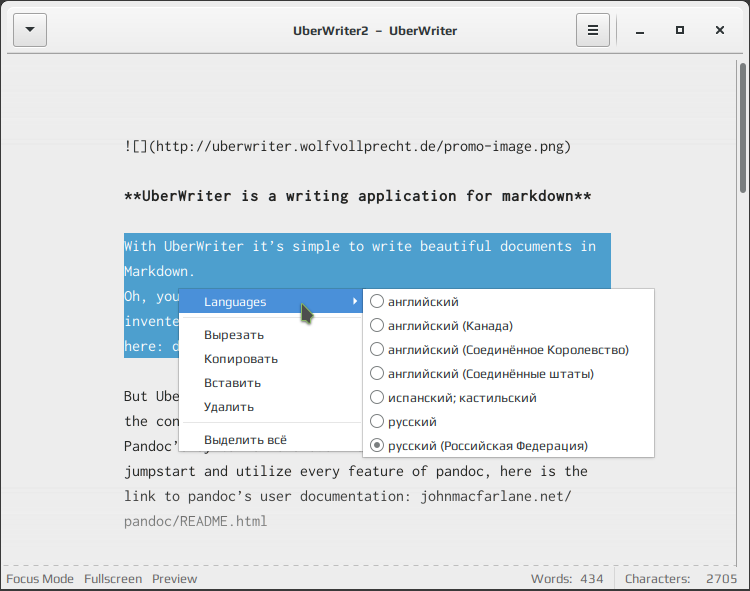This screenshot has width=750, height=591.
Task: Select английский (Соединённое Королевство) option
Action: click(508, 350)
